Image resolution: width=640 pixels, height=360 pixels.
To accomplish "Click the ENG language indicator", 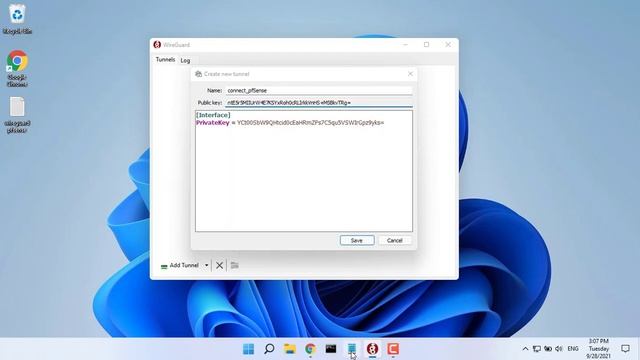I will pyautogui.click(x=573, y=349).
